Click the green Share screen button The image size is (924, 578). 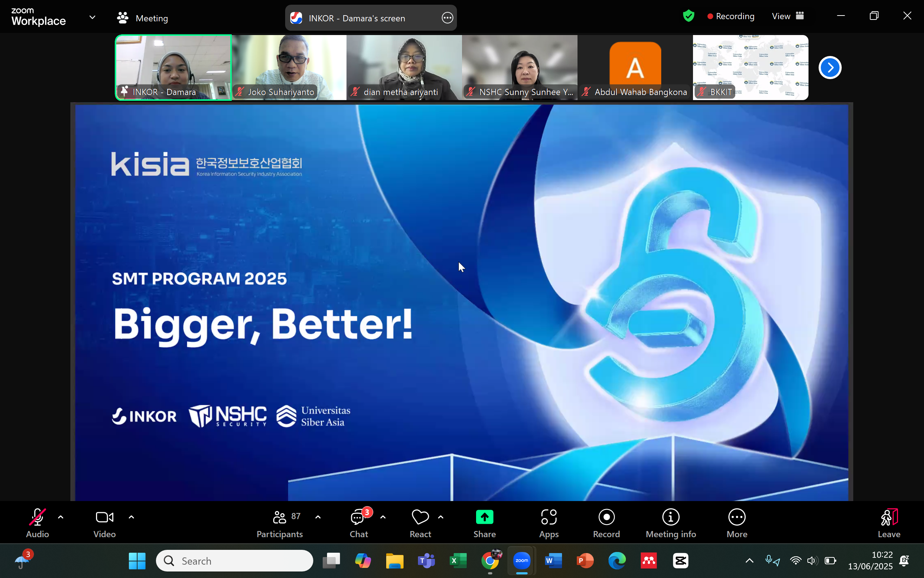pyautogui.click(x=484, y=523)
